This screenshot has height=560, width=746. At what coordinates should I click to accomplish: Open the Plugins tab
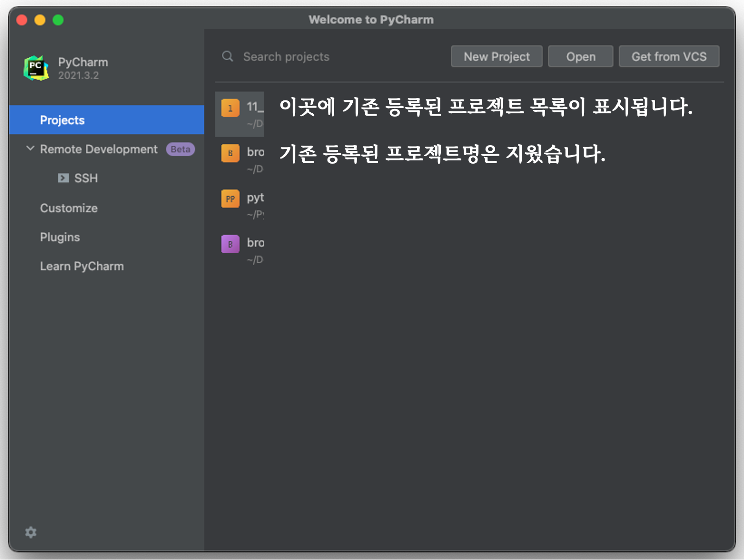pos(60,237)
